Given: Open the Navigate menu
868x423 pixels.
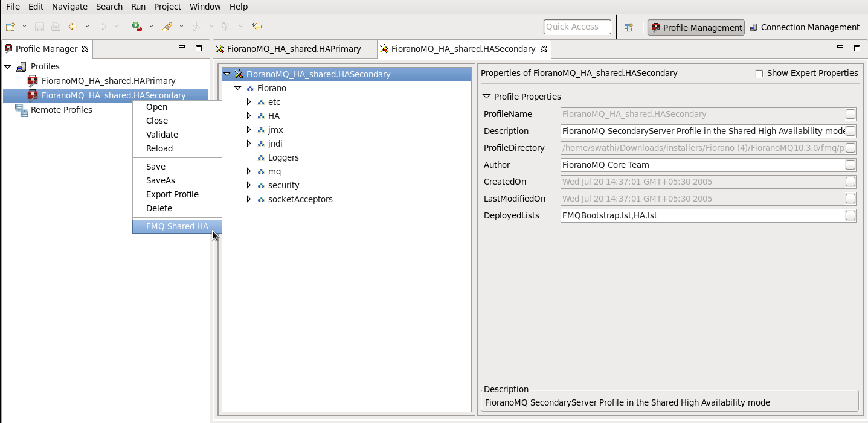Looking at the screenshot, I should [x=69, y=7].
